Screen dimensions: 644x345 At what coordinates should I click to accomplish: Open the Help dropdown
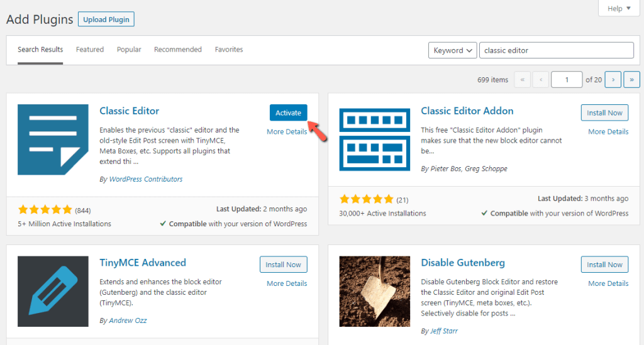click(619, 8)
